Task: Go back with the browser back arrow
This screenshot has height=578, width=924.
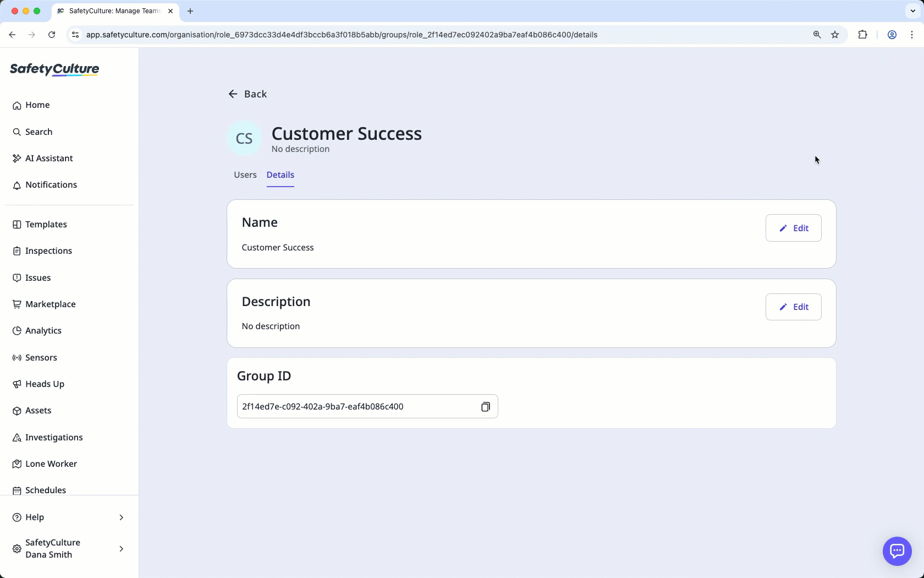Action: click(12, 35)
